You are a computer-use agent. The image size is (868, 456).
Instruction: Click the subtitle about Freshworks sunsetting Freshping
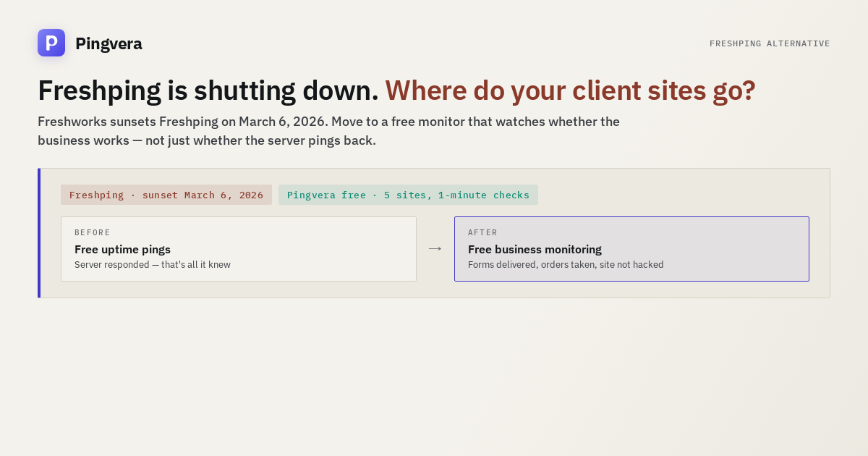click(x=328, y=131)
